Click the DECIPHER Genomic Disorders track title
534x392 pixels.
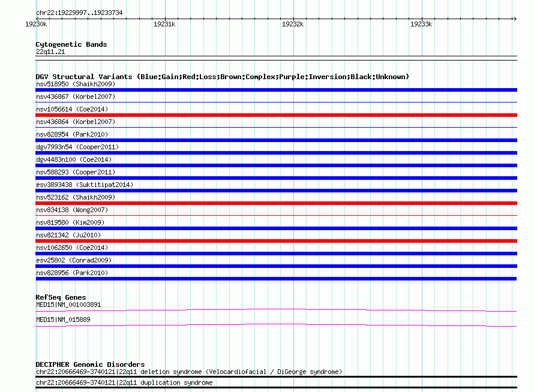coord(90,364)
